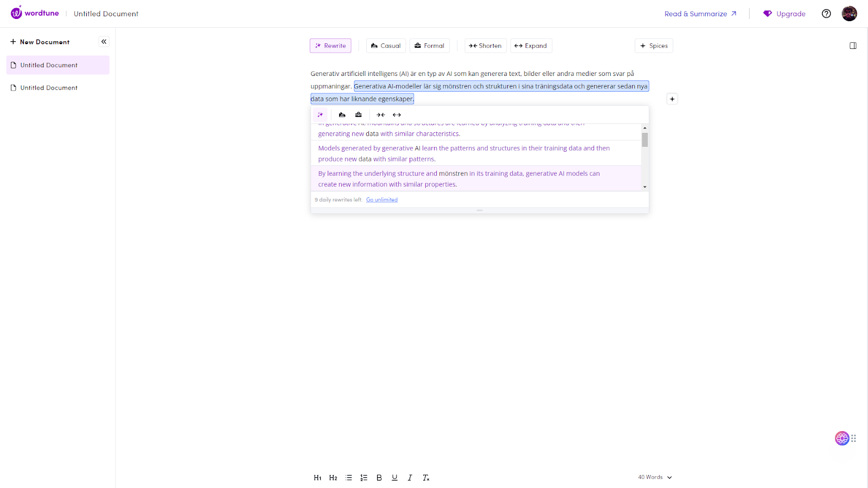The image size is (868, 488).
Task: Clear text formatting
Action: coord(426,478)
